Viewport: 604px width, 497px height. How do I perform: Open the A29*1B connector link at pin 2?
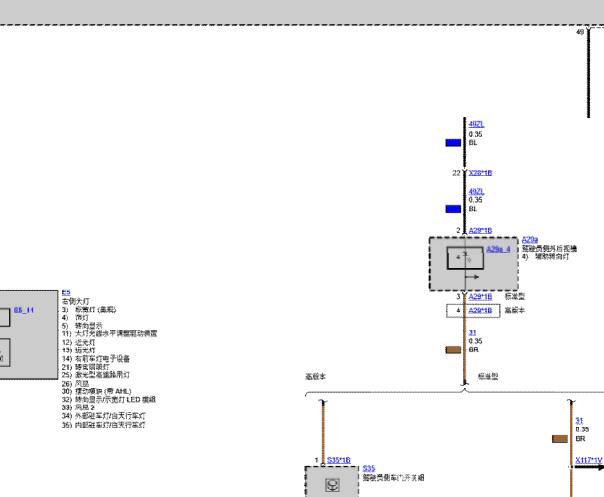480,230
